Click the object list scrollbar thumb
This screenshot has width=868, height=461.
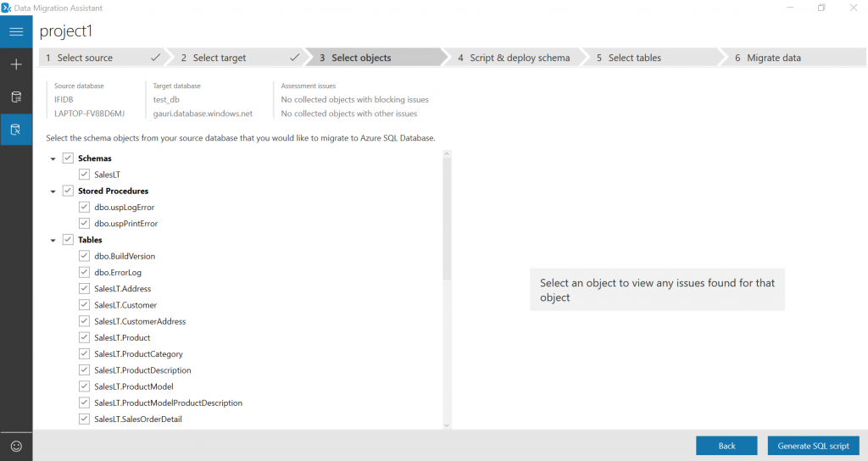tap(448, 219)
